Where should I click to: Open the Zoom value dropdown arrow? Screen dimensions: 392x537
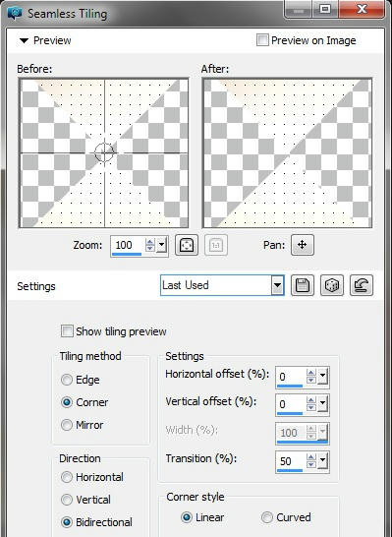tap(162, 245)
